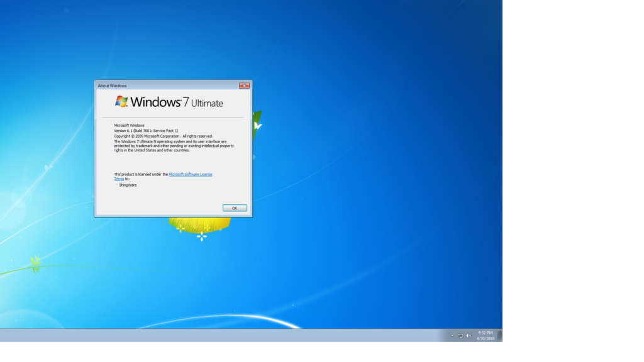644x362 pixels.
Task: Click the "Windows 7 Ultimate" banner text
Action: click(x=177, y=102)
